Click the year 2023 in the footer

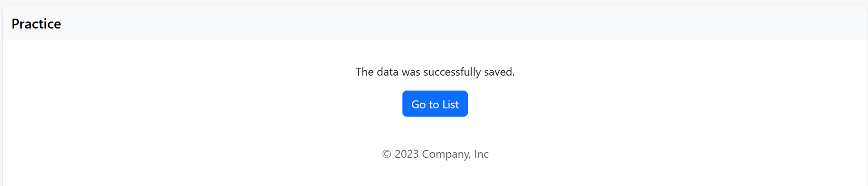pos(407,154)
